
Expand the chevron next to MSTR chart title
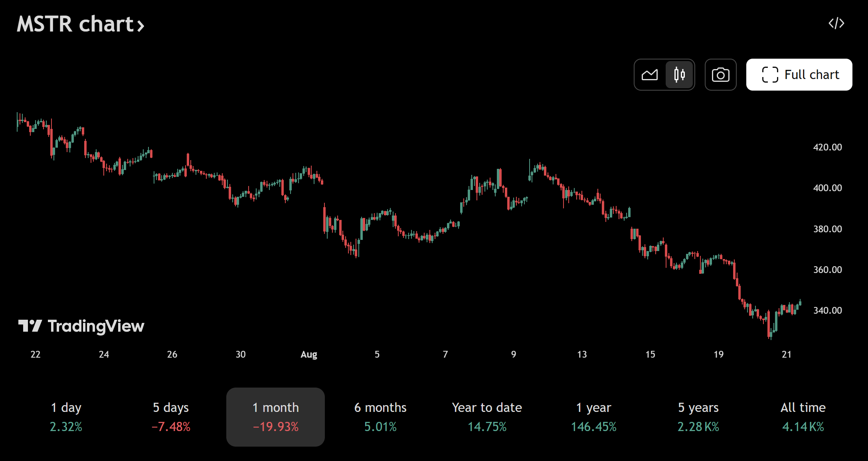pos(140,26)
